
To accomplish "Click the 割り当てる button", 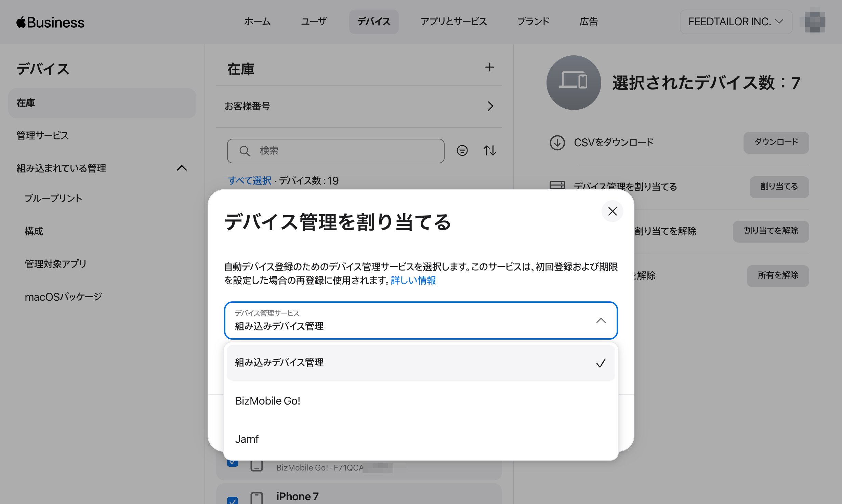I will click(779, 187).
